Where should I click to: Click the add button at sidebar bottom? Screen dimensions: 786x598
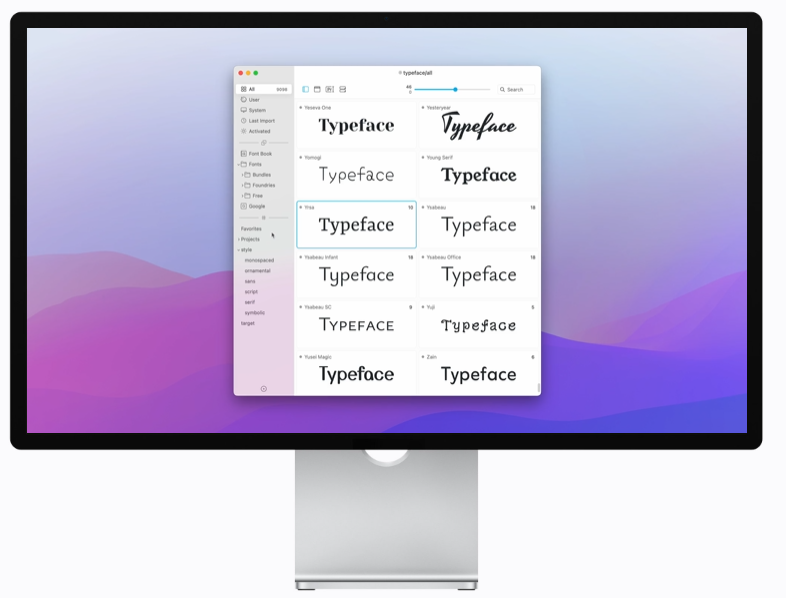click(x=264, y=388)
